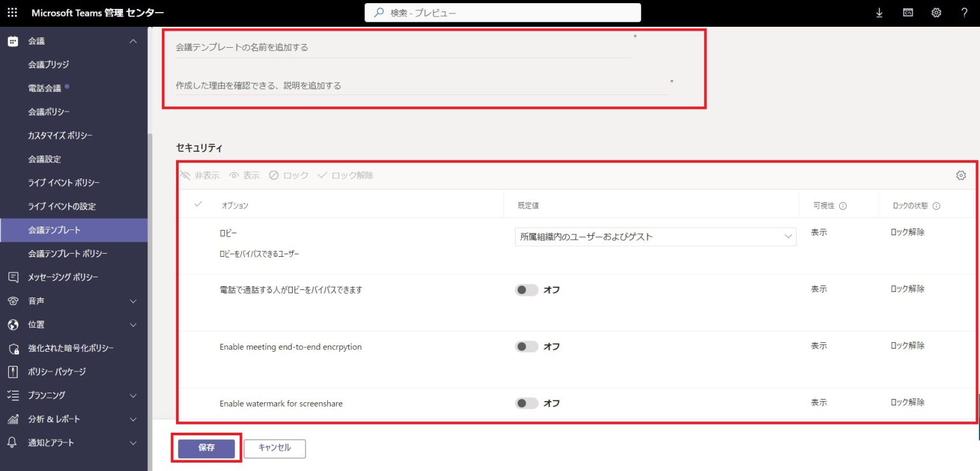Turn on meeting end-to-end encryption toggle
The width and height of the screenshot is (980, 471).
pos(527,346)
